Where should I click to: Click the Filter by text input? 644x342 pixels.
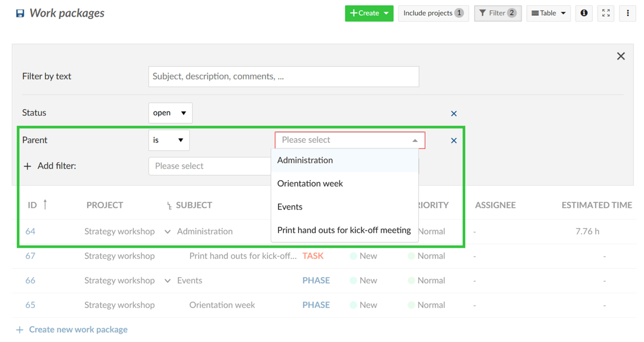[283, 76]
